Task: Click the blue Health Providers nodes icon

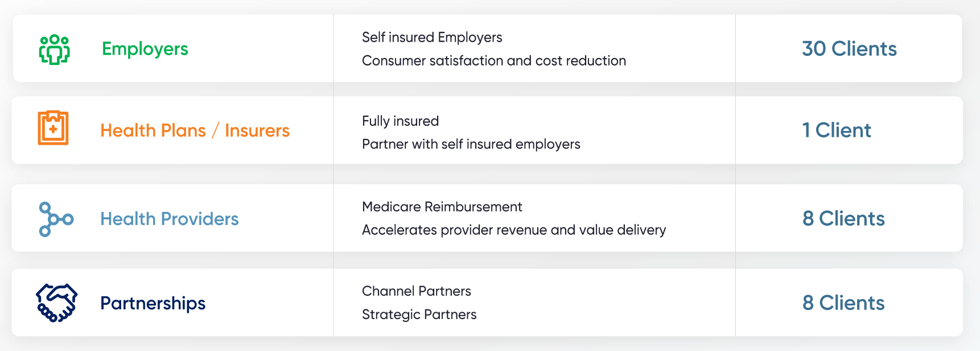Action: pyautogui.click(x=55, y=219)
